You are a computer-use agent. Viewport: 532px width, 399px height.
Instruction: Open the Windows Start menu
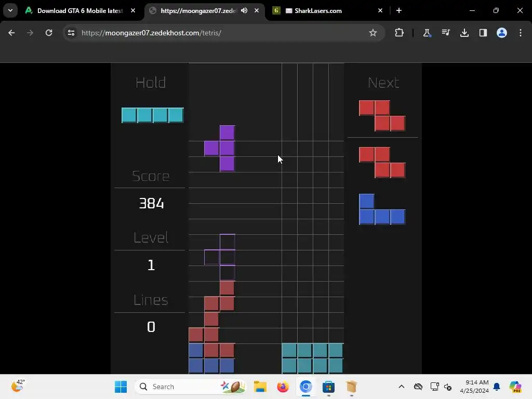coord(121,387)
